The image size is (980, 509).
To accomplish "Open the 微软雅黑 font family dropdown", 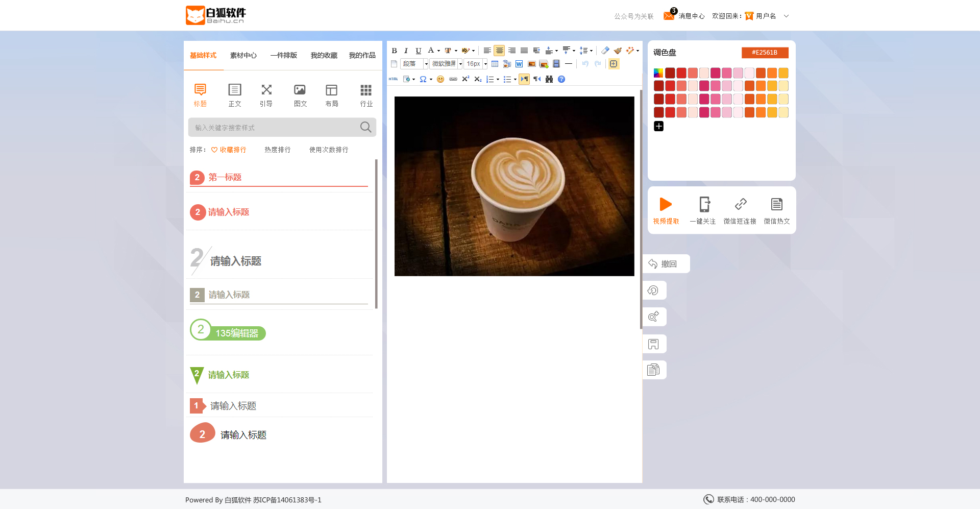I will pos(446,64).
